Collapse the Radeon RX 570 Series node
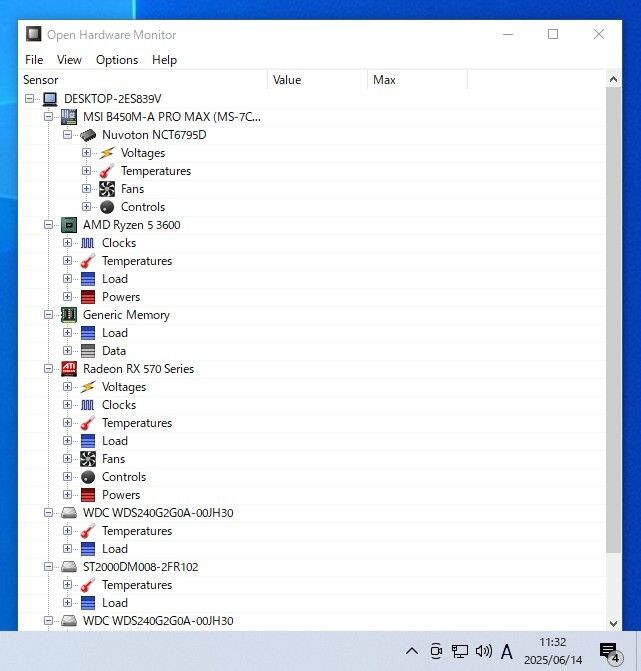 [48, 368]
